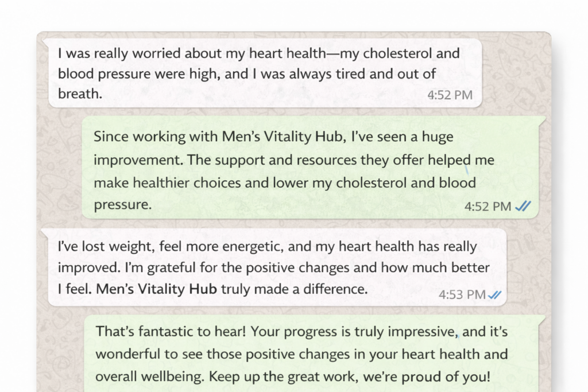Click the 4:53 PM timestamp

(x=462, y=295)
